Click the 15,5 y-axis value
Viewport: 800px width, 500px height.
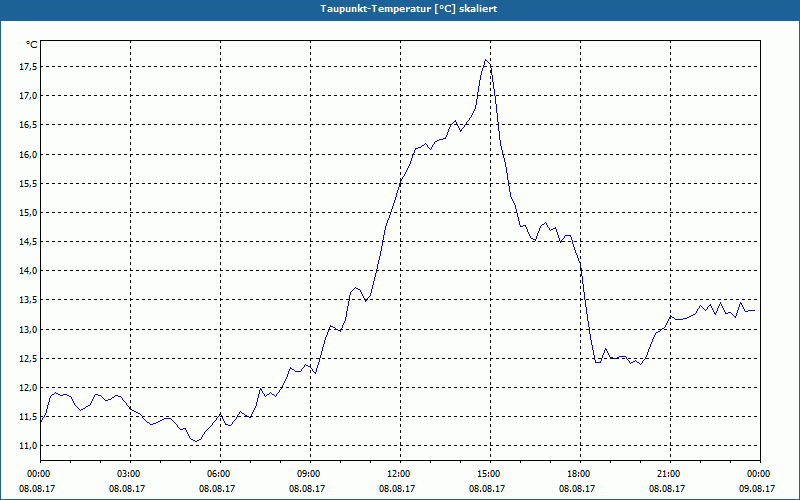pyautogui.click(x=29, y=184)
